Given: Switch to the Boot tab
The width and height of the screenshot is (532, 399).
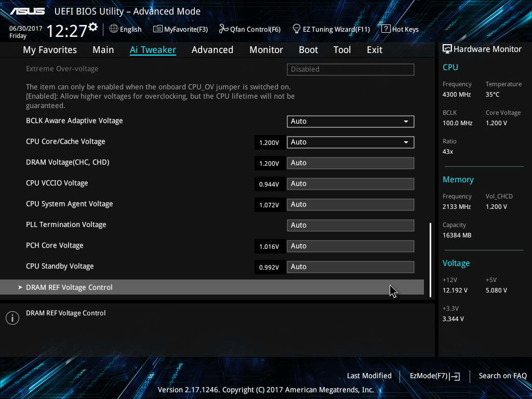Looking at the screenshot, I should (309, 50).
